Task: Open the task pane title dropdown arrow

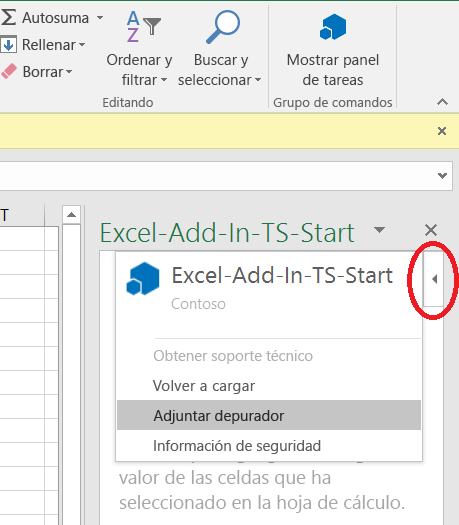Action: tap(379, 230)
